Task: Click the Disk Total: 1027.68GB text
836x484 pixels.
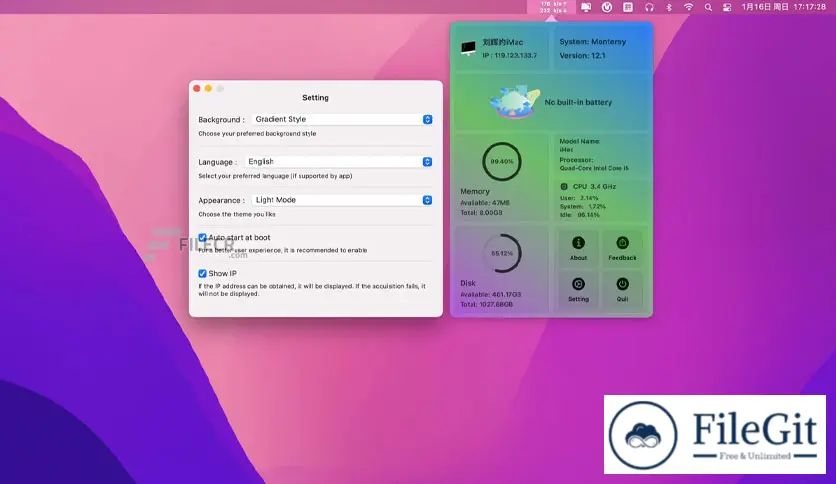Action: click(x=486, y=304)
